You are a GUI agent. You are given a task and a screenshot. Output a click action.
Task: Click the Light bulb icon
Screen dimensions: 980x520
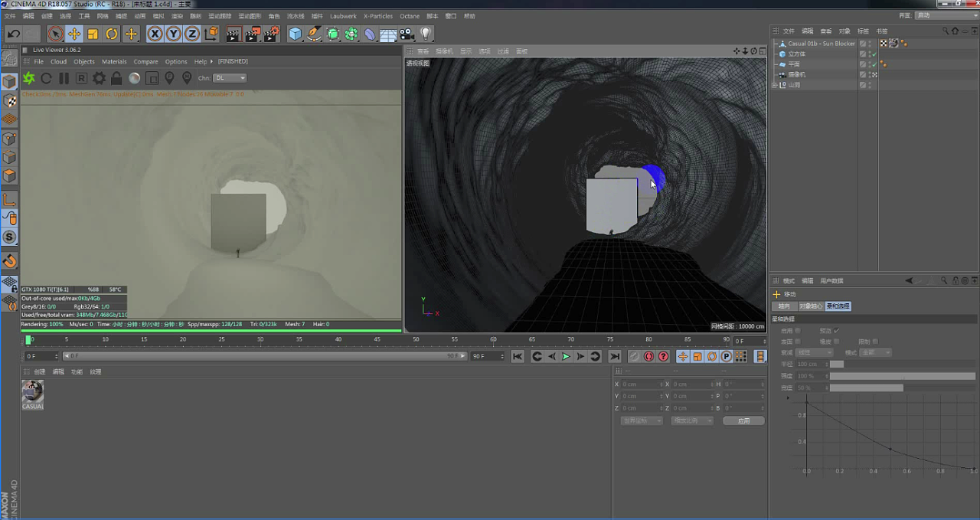pyautogui.click(x=426, y=34)
